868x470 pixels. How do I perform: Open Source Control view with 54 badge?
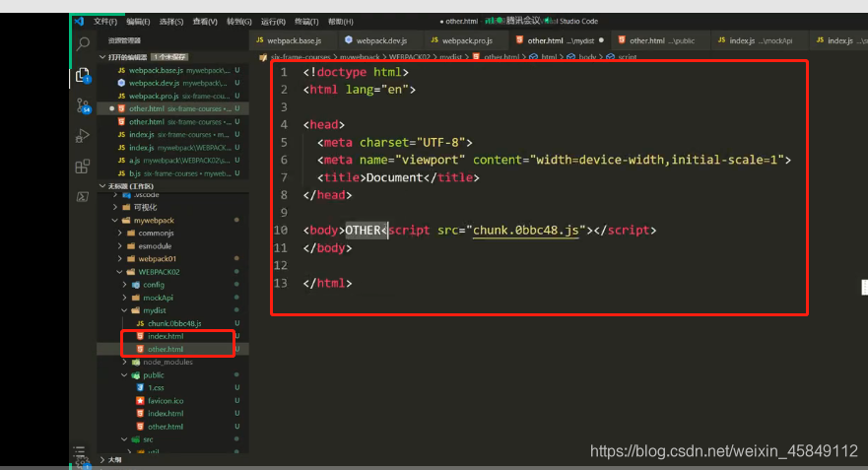click(x=83, y=105)
